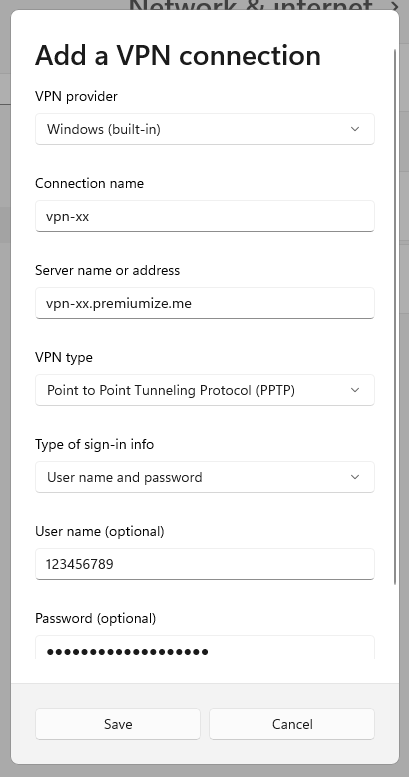This screenshot has width=409, height=777.
Task: Click the Password (optional) label
Action: click(96, 618)
